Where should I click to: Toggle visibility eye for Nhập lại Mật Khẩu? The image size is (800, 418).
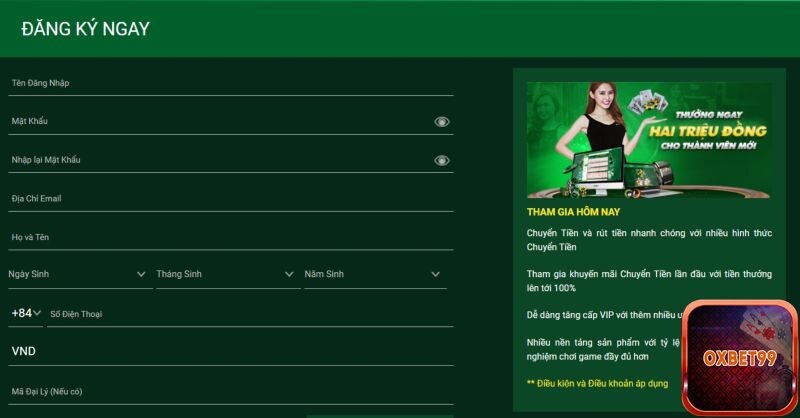point(442,160)
